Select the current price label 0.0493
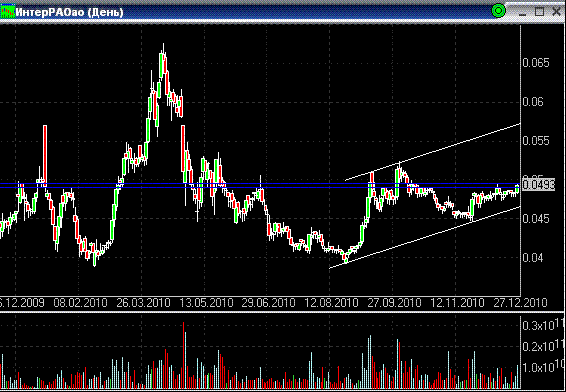This screenshot has height=392, width=566. point(539,185)
